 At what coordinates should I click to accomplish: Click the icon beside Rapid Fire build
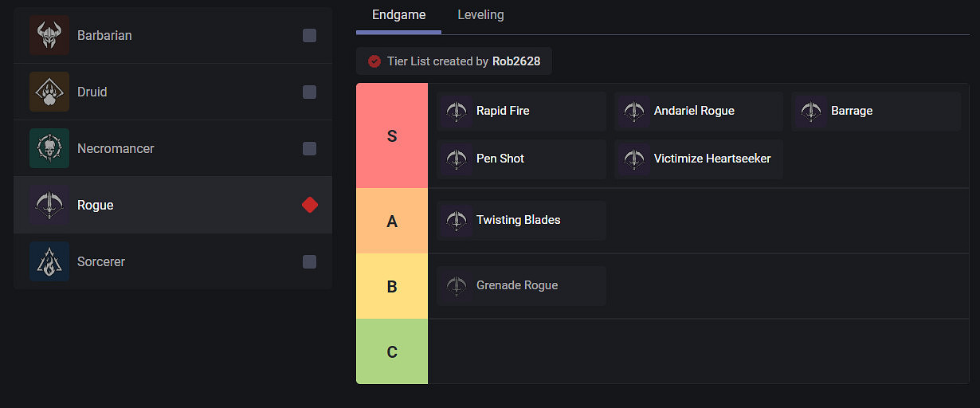[x=457, y=112]
